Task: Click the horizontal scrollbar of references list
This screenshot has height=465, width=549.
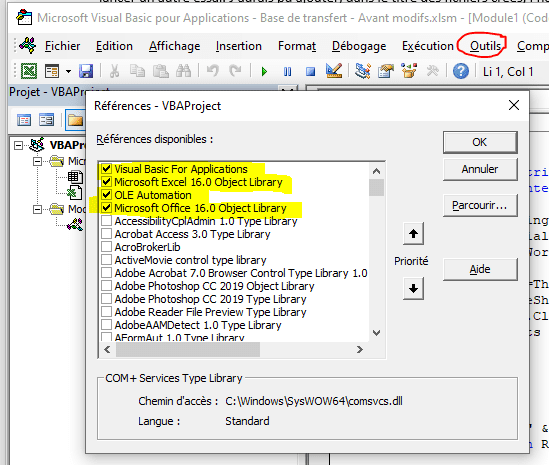Action: (x=233, y=349)
